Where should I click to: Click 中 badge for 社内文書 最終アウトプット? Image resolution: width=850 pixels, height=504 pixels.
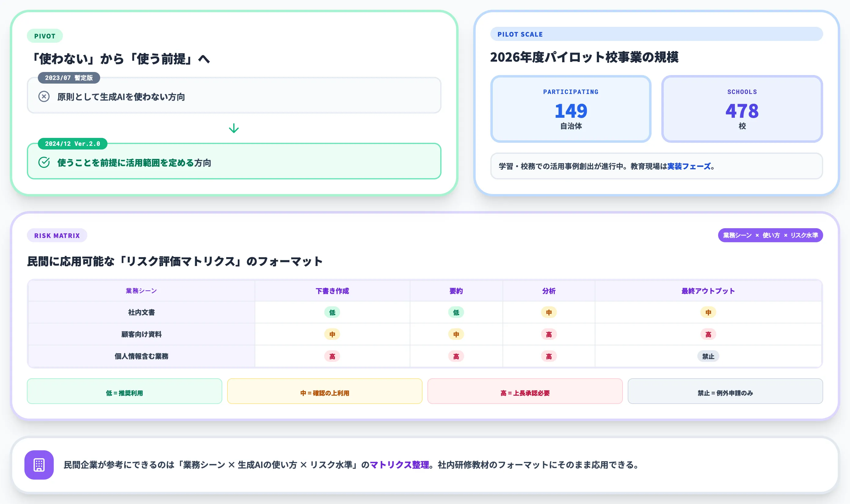[x=708, y=312]
